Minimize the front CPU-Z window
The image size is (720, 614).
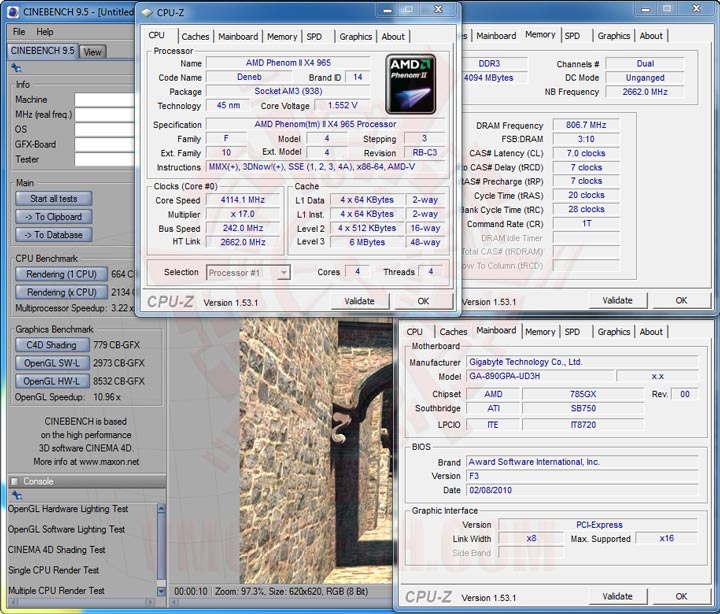388,10
